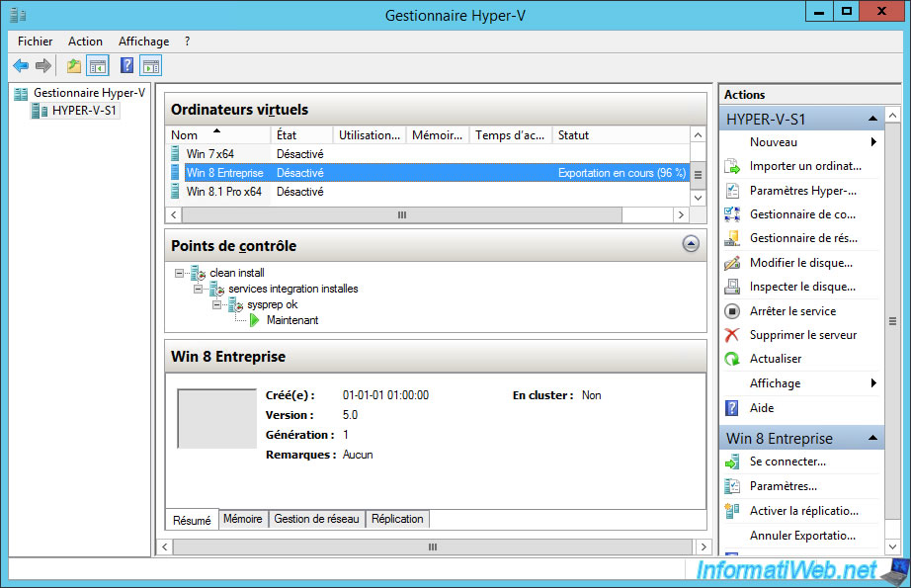The image size is (911, 588).
Task: Switch to the Mémoire tab
Action: coord(243,519)
